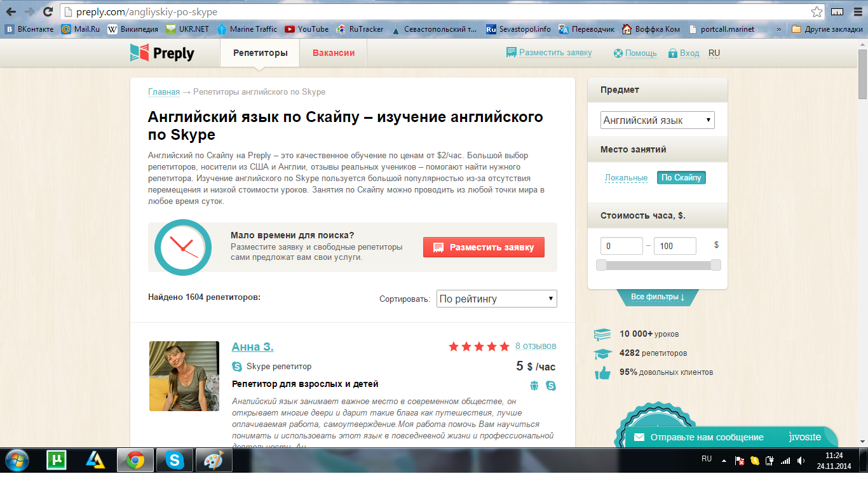Open Paint from the taskbar
The width and height of the screenshot is (868, 488).
(213, 460)
